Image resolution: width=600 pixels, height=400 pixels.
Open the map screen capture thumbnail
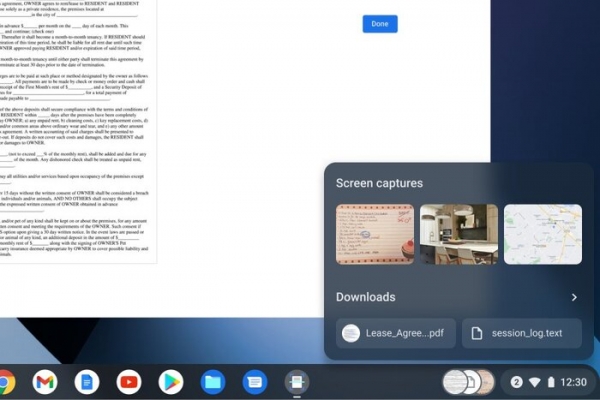click(543, 235)
